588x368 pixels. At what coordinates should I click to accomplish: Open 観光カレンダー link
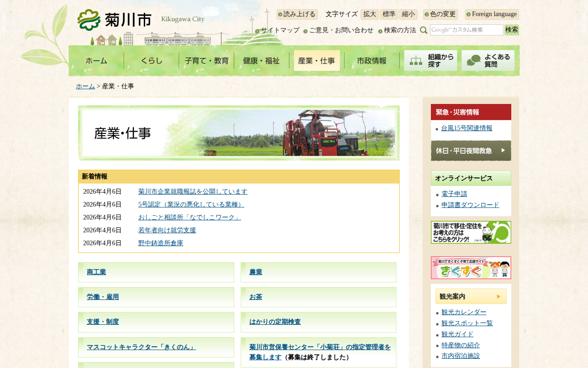pos(464,312)
